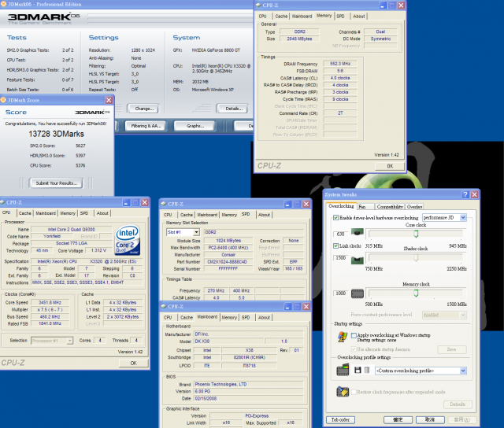
Task: Click the Model DK X38 field
Action: point(228,341)
